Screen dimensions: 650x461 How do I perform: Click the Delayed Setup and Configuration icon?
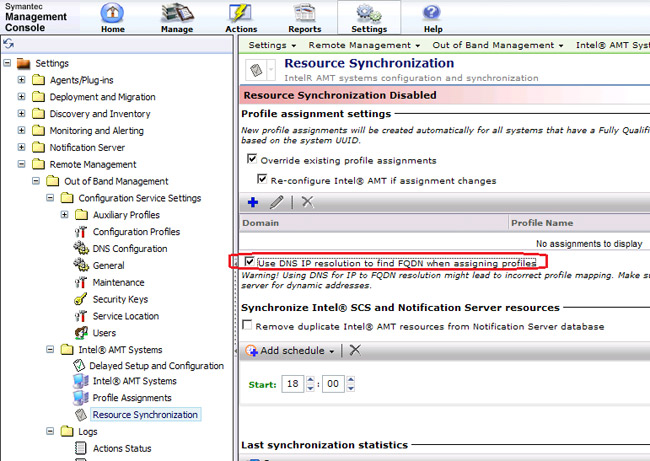(79, 365)
